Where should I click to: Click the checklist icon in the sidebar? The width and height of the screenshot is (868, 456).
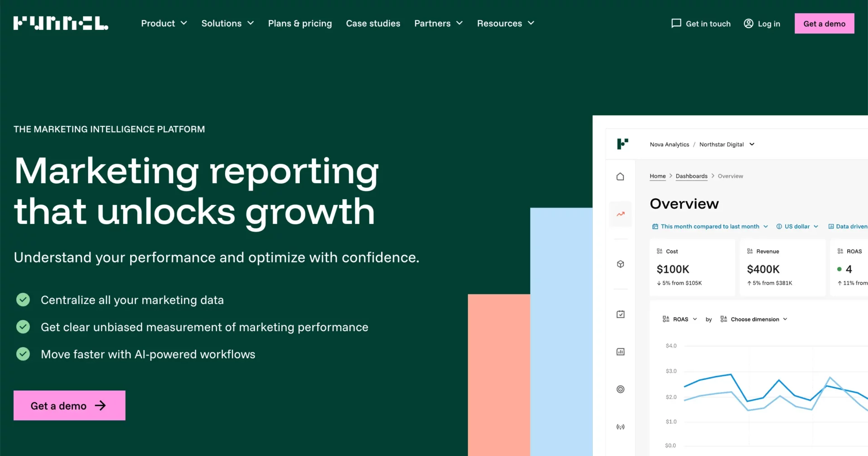pos(620,314)
